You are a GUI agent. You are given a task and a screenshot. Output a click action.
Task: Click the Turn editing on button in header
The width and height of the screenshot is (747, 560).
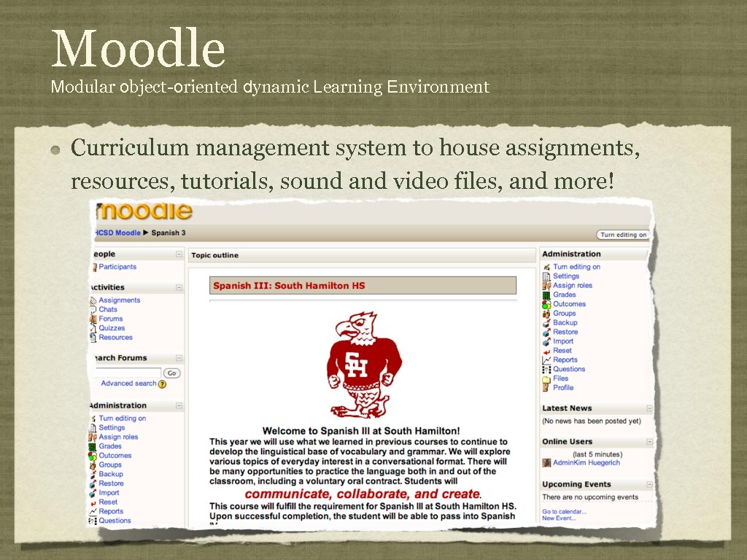point(623,235)
